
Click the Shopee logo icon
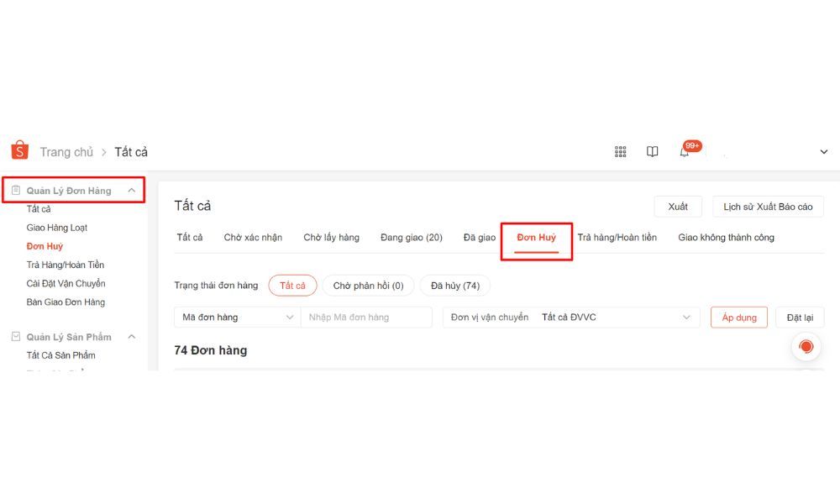click(x=20, y=150)
